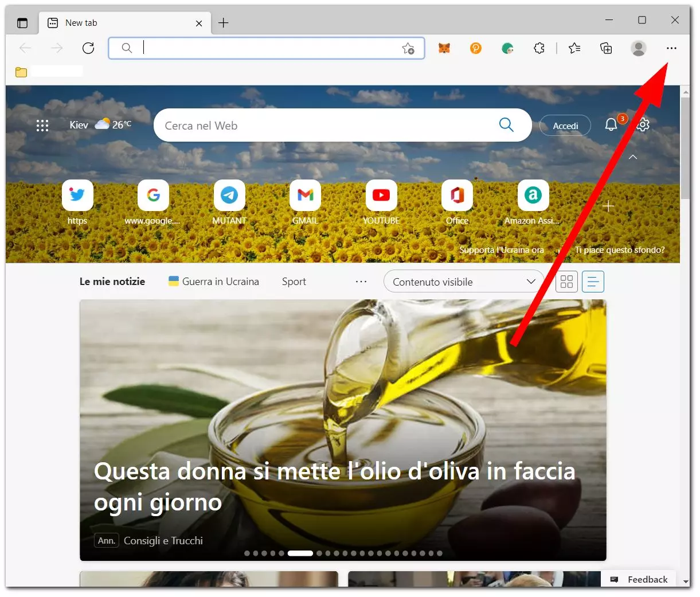Go forward to next page
Screen dimensions: 700x597
pyautogui.click(x=57, y=48)
